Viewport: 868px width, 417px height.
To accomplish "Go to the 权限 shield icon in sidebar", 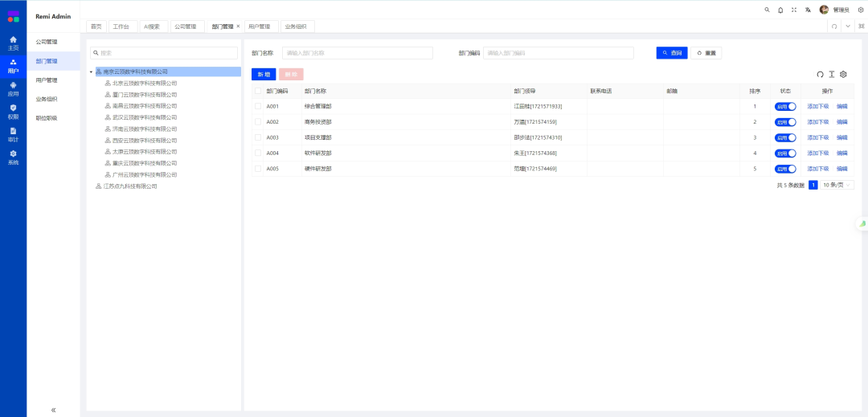I will click(x=13, y=111).
